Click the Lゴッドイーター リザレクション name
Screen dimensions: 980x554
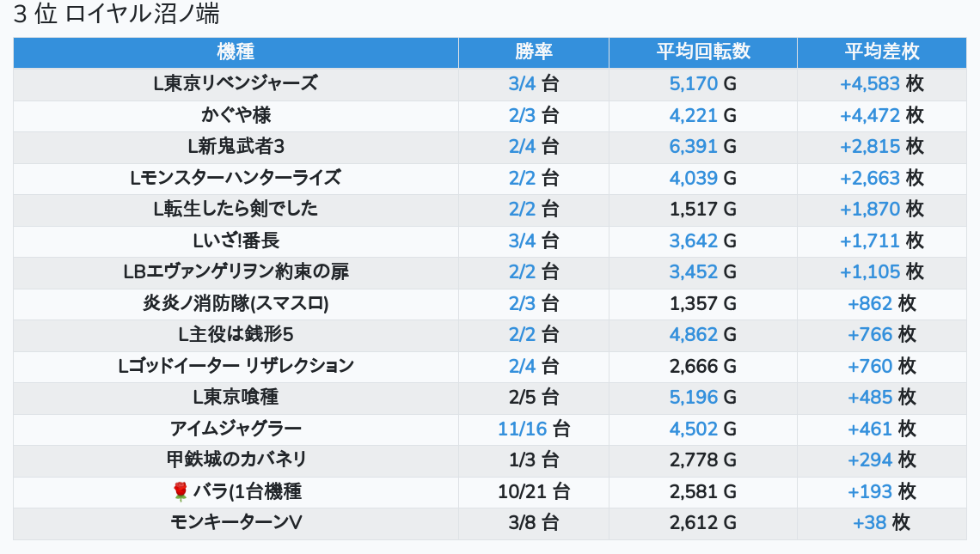pos(236,366)
